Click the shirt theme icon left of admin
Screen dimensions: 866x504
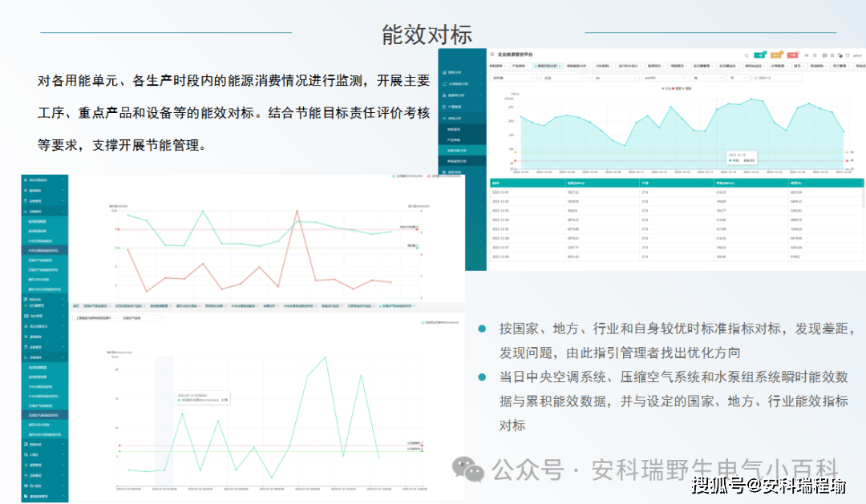click(x=848, y=55)
